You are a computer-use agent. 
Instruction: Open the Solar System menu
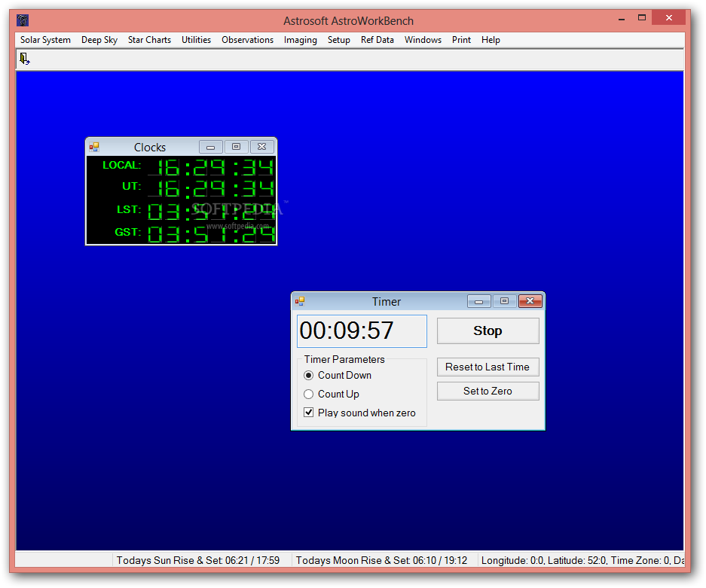click(45, 40)
